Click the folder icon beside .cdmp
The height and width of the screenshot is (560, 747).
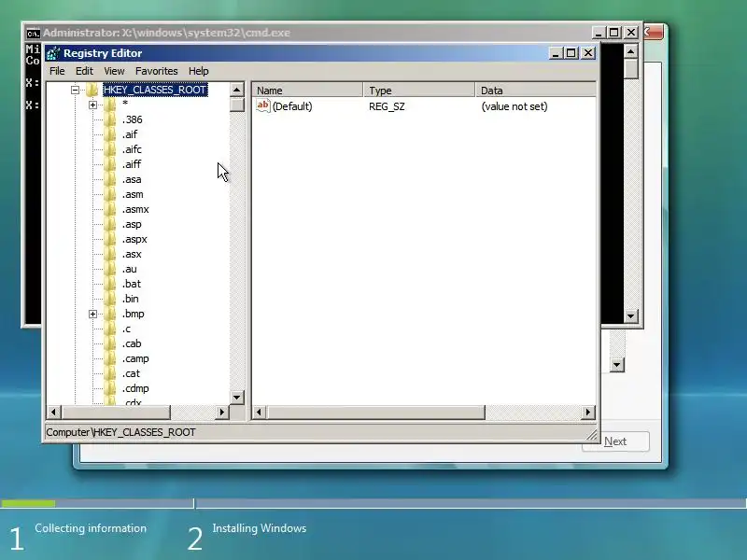[x=110, y=388]
